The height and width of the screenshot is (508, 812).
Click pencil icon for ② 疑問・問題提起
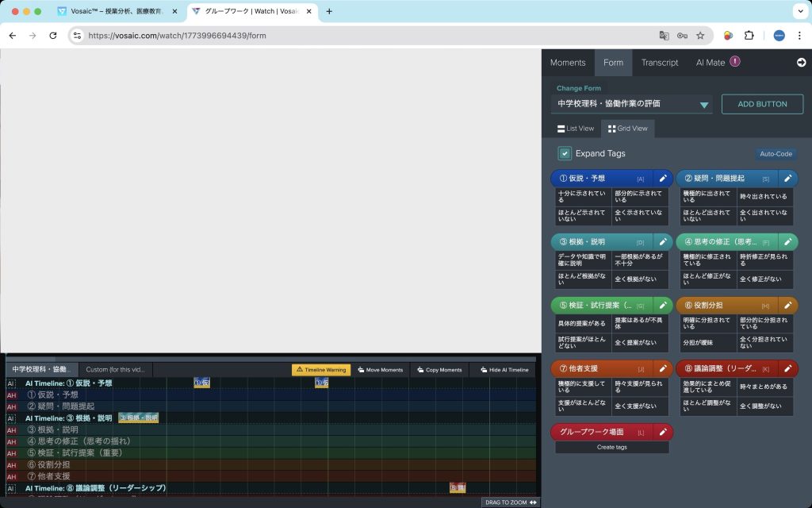[x=787, y=179]
